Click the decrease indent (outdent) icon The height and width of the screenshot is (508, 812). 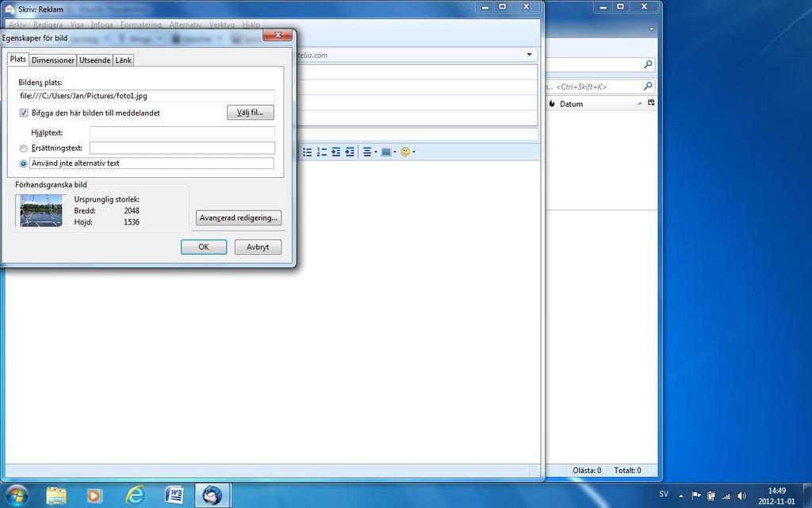click(335, 152)
